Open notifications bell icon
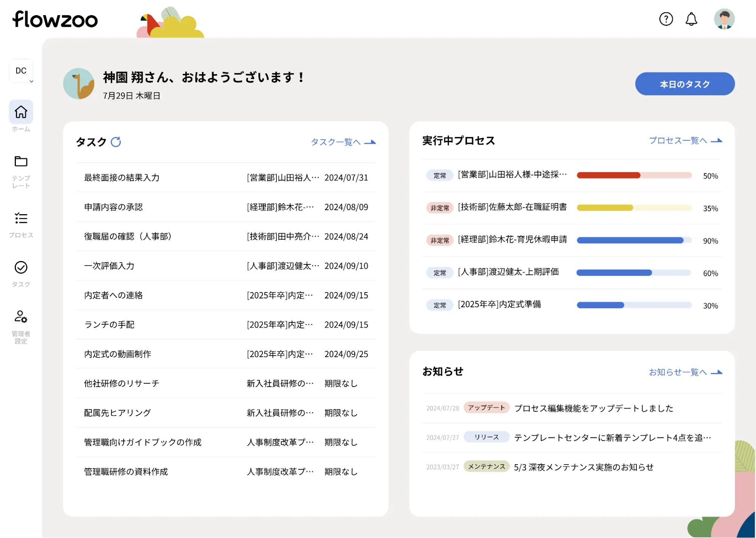Screen dimensions: 756x538 click(x=691, y=19)
